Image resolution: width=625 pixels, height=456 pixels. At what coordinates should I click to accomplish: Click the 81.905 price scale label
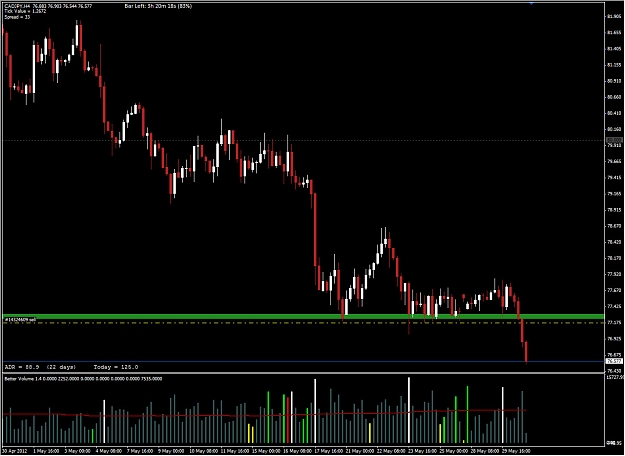click(x=614, y=16)
